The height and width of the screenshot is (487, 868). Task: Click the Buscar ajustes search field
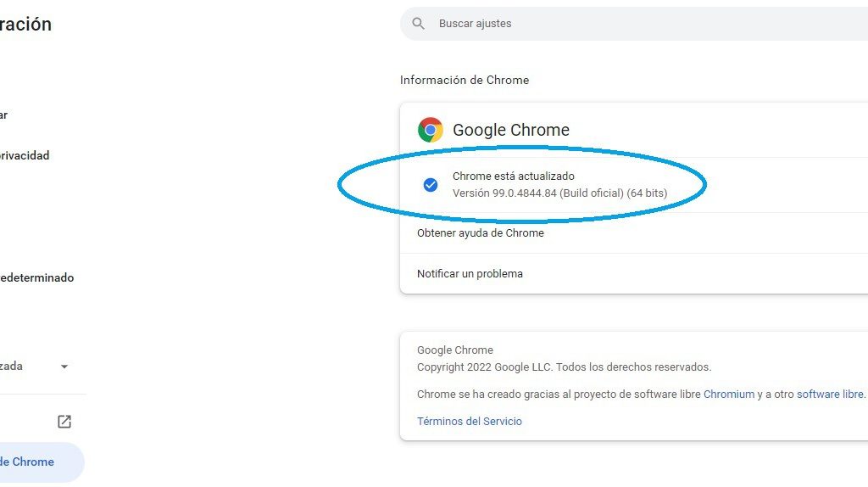[x=634, y=23]
